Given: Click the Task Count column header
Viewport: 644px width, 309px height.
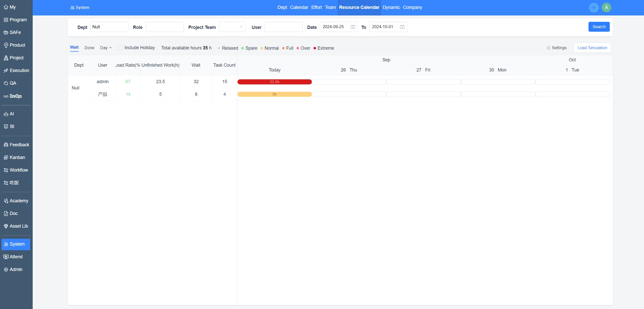Looking at the screenshot, I should [224, 65].
